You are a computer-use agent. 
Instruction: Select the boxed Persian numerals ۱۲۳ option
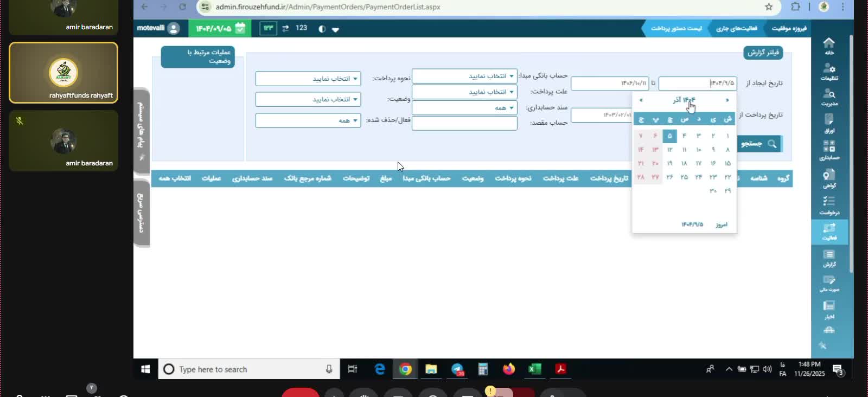pos(269,28)
